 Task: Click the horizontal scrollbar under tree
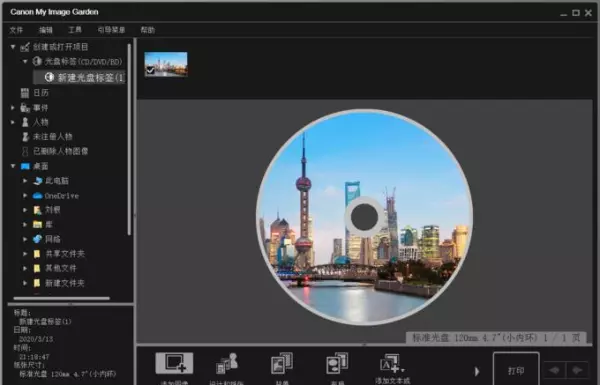point(61,298)
